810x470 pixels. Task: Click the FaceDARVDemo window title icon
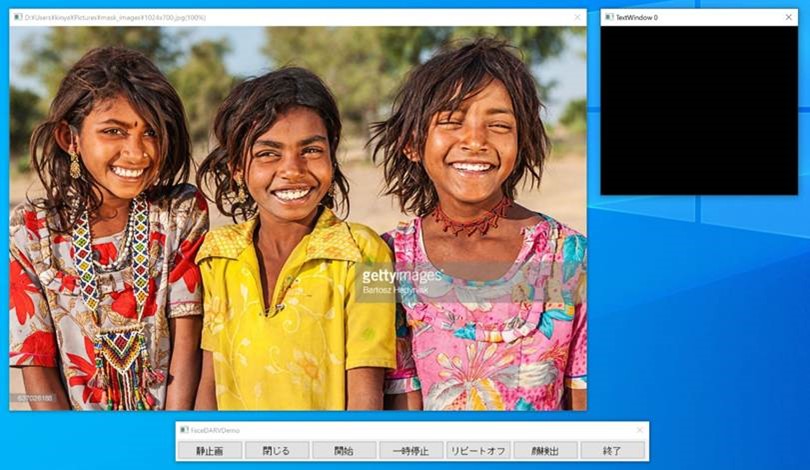[x=184, y=430]
